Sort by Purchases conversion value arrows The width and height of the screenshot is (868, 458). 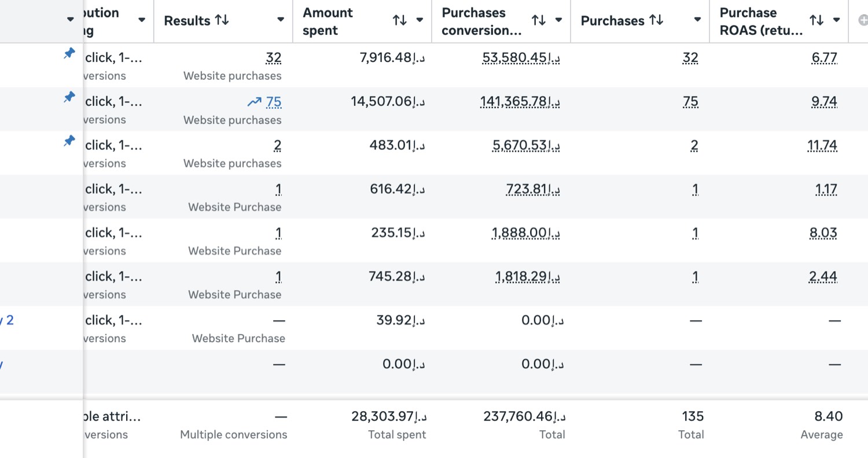tap(539, 20)
